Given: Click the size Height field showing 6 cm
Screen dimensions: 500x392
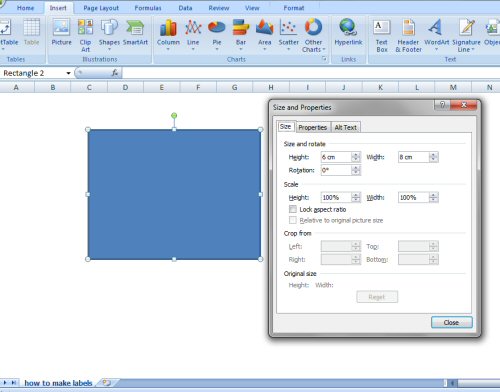Looking at the screenshot, I should click(x=336, y=157).
